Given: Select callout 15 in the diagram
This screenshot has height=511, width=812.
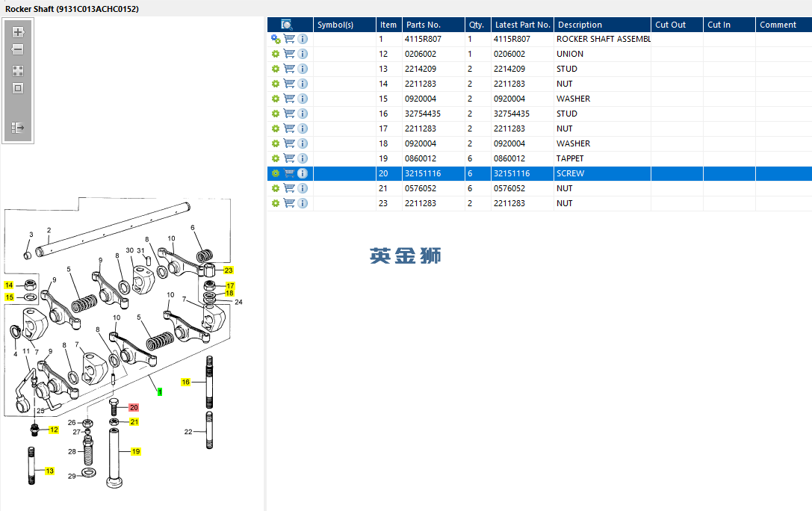Looking at the screenshot, I should coord(9,297).
